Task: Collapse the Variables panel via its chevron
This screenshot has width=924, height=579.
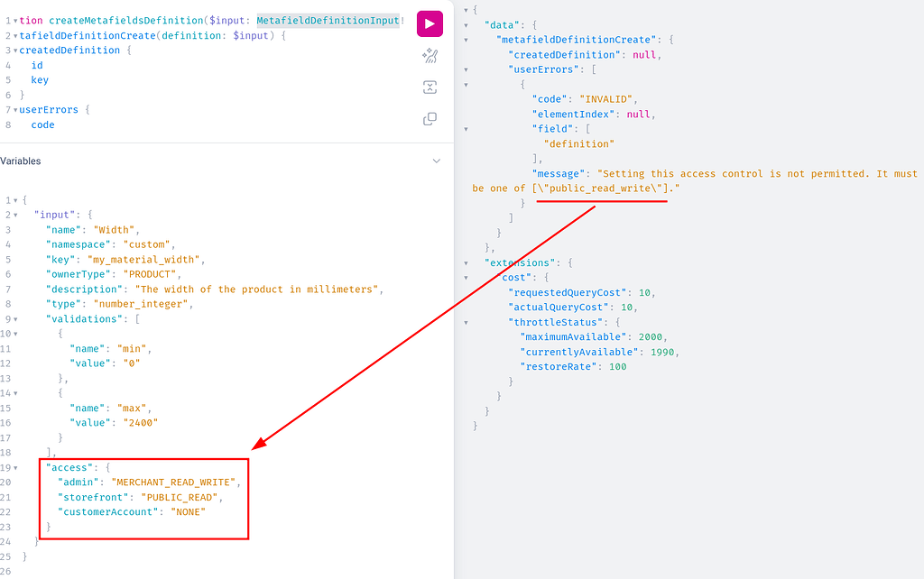Action: point(437,161)
